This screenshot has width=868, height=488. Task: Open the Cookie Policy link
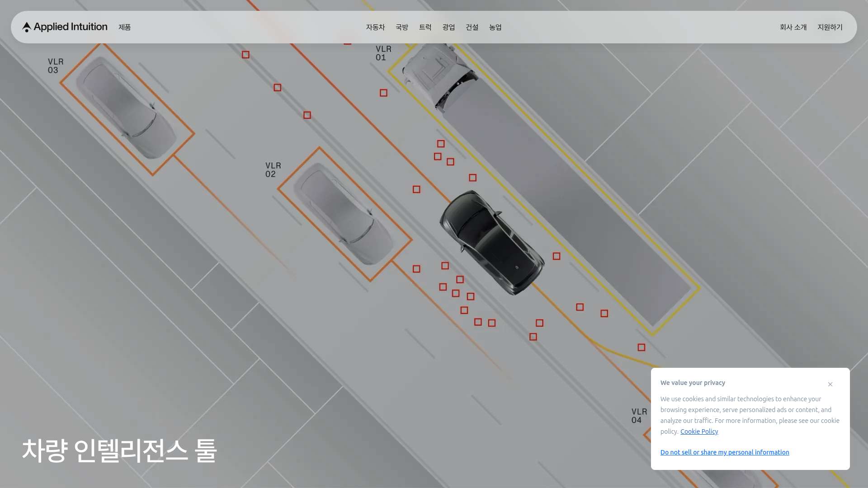click(x=699, y=432)
